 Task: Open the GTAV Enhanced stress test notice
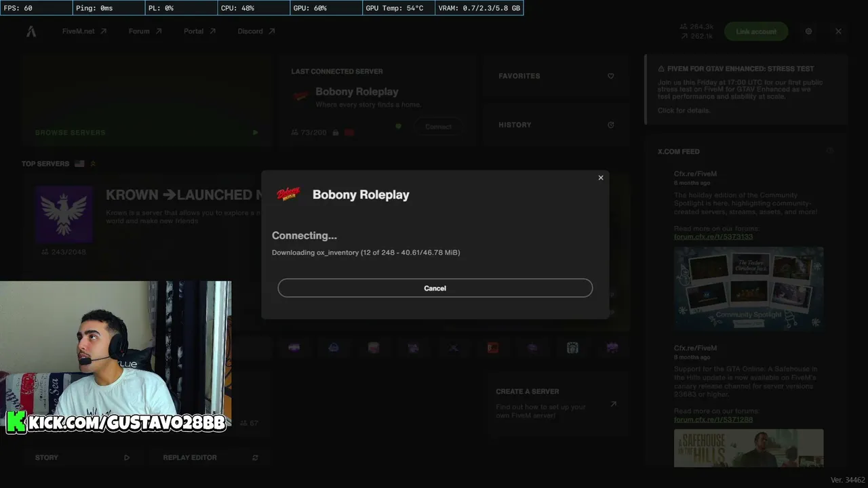[x=746, y=89]
